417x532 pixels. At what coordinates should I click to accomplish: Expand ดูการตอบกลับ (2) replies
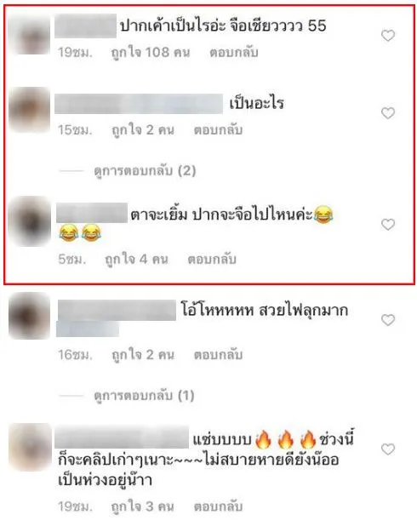[145, 170]
